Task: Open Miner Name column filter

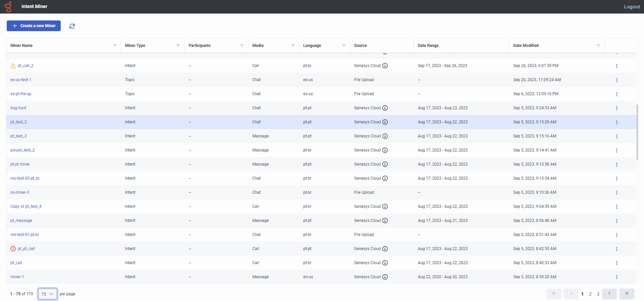Action: pos(115,46)
